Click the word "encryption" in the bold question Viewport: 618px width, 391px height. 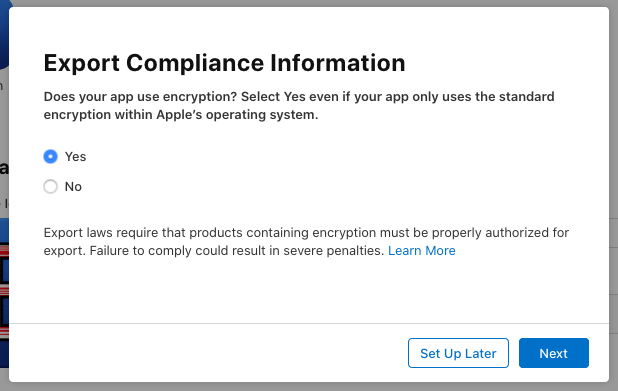(200, 97)
